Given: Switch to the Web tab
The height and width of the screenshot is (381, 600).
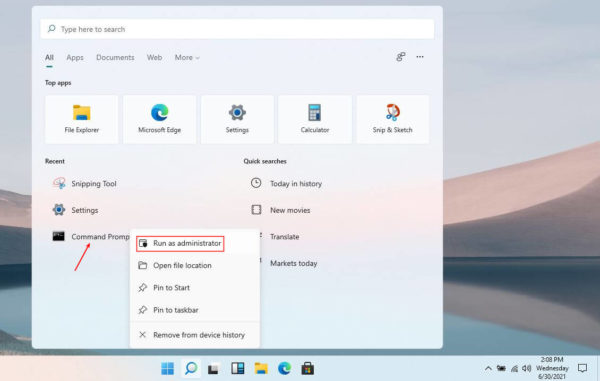Looking at the screenshot, I should (x=154, y=57).
